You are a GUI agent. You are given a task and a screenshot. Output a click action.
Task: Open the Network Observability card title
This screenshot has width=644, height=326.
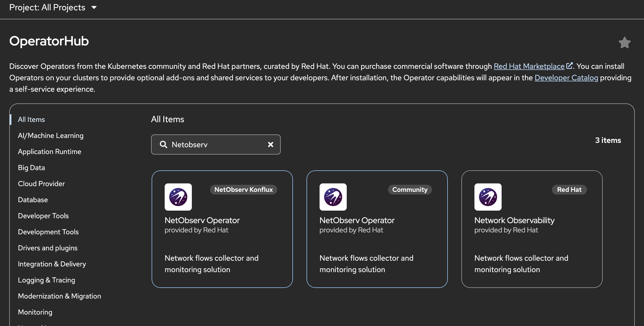pyautogui.click(x=514, y=220)
